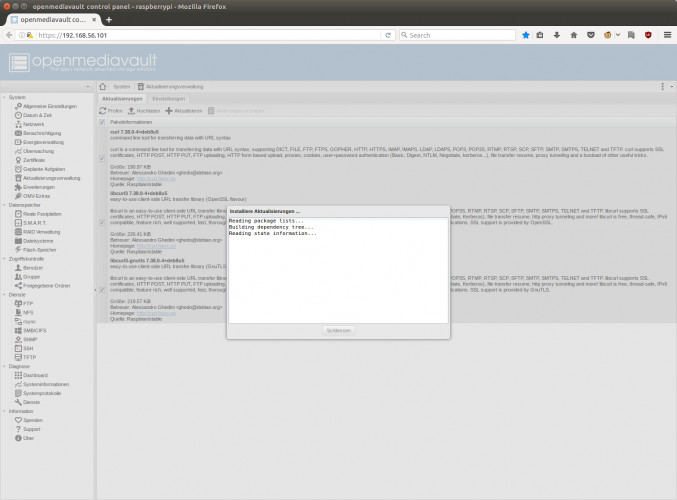Open Benutzer under Zugriffskontrolle
This screenshot has width=677, height=500.
point(29,268)
